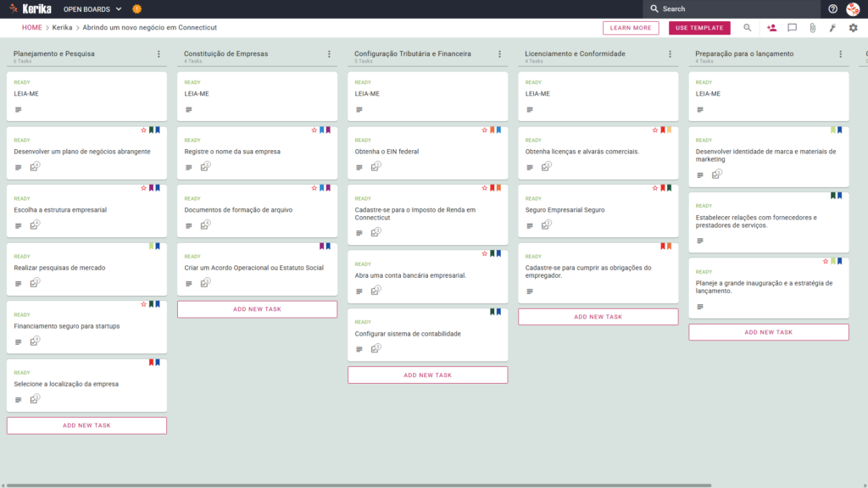Open the add team member icon

tap(771, 28)
